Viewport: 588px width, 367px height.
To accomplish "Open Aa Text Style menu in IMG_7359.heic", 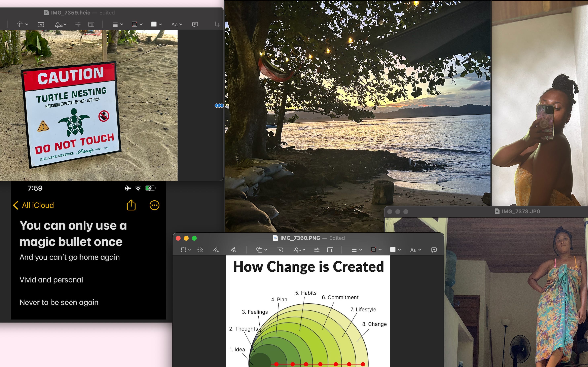I will click(177, 25).
